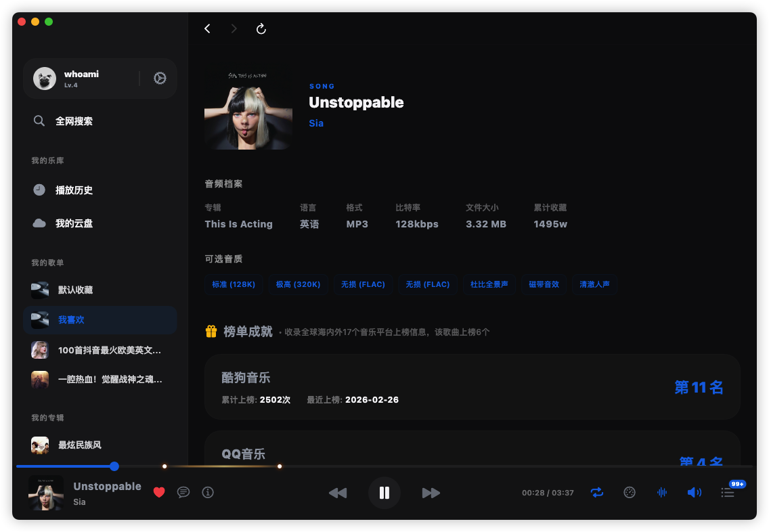Open 我的云盘 cloud drive
This screenshot has width=769, height=532.
(x=100, y=223)
